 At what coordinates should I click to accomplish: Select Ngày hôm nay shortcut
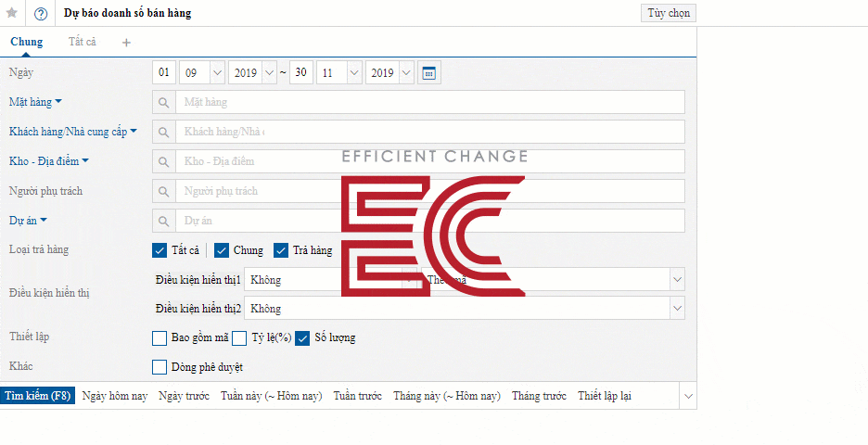(115, 396)
